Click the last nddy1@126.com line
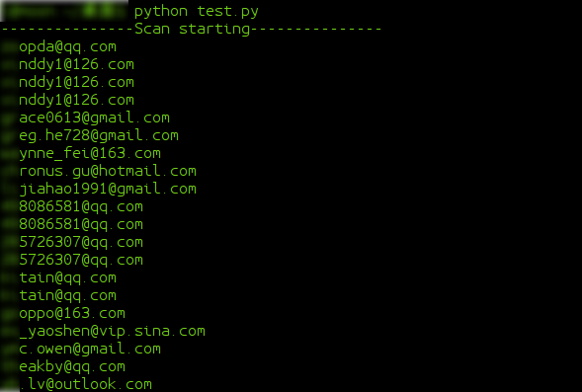Screen dimensions: 582x392 pyautogui.click(x=76, y=100)
